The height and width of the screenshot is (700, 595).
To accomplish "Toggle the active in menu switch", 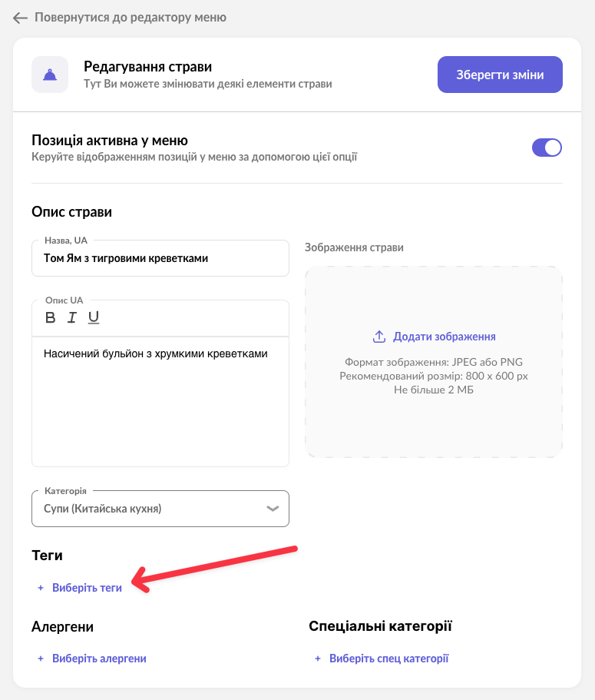I will pyautogui.click(x=547, y=148).
